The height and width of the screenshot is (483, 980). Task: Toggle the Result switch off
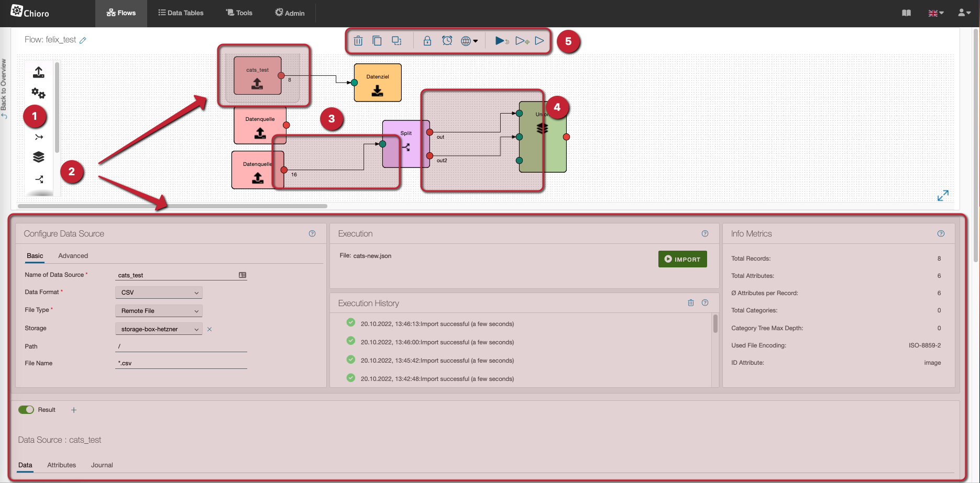(26, 410)
